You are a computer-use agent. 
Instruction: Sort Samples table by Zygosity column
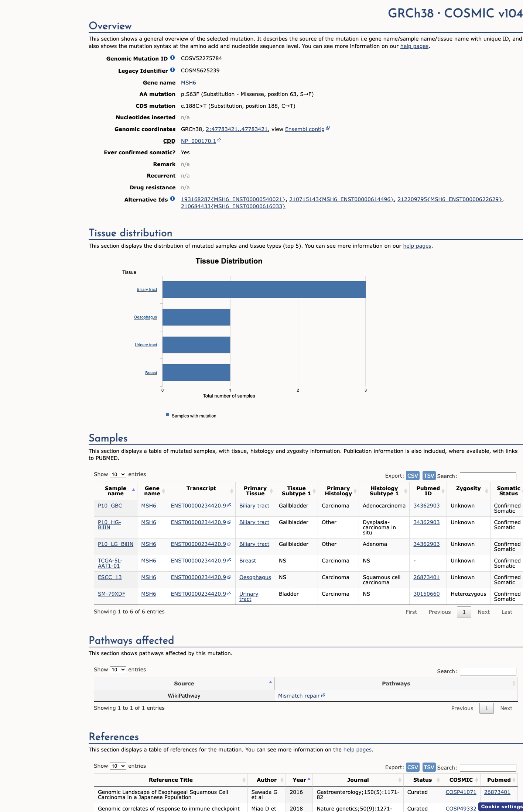pyautogui.click(x=468, y=491)
